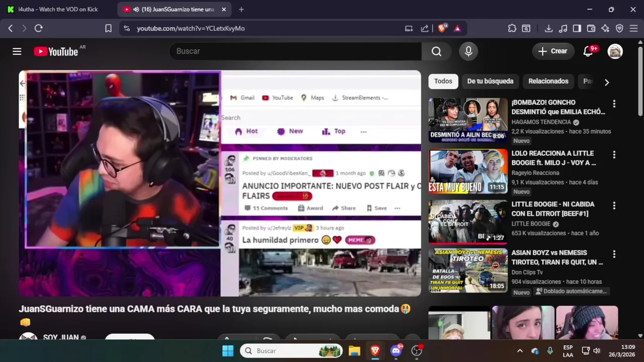Open Brave Shields lion icon

tap(442, 29)
